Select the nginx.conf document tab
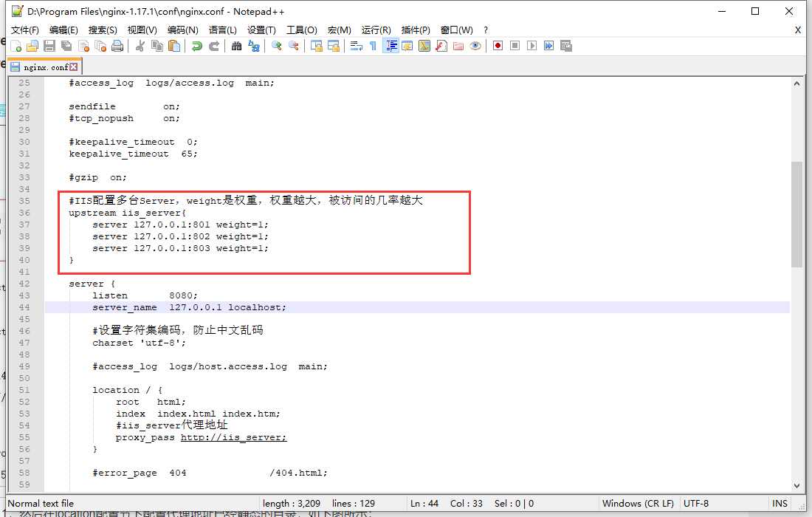812x517 pixels. (x=44, y=67)
